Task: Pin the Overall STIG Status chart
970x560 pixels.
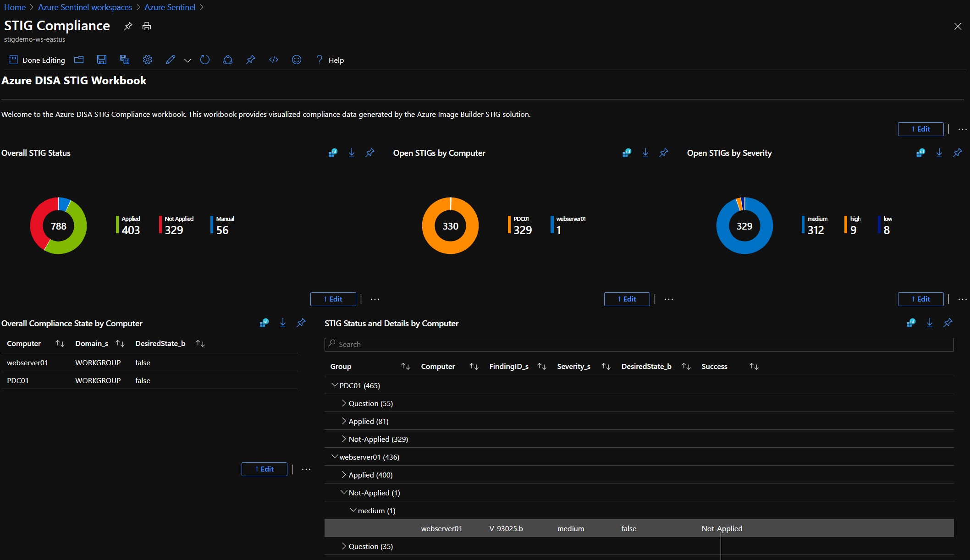Action: [x=370, y=153]
